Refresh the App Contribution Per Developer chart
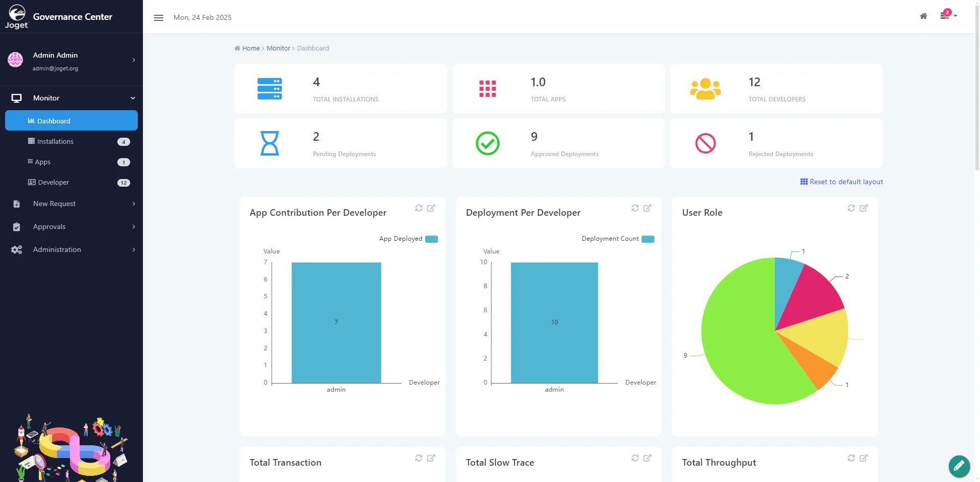 coord(419,208)
